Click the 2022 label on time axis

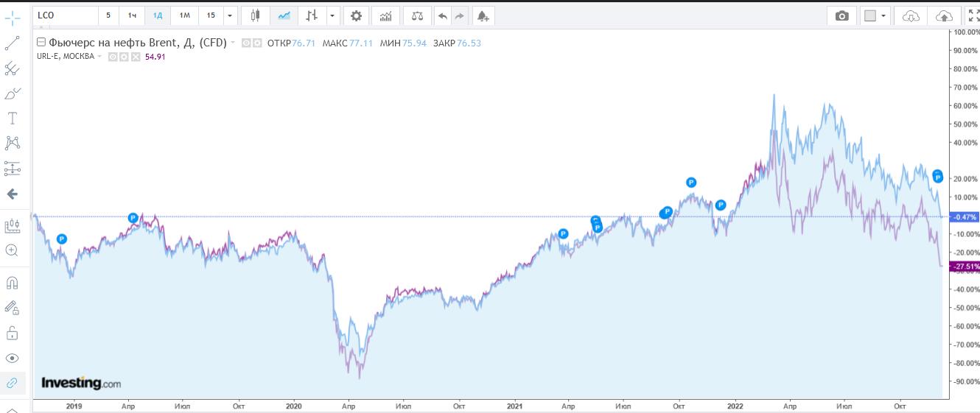click(x=735, y=406)
